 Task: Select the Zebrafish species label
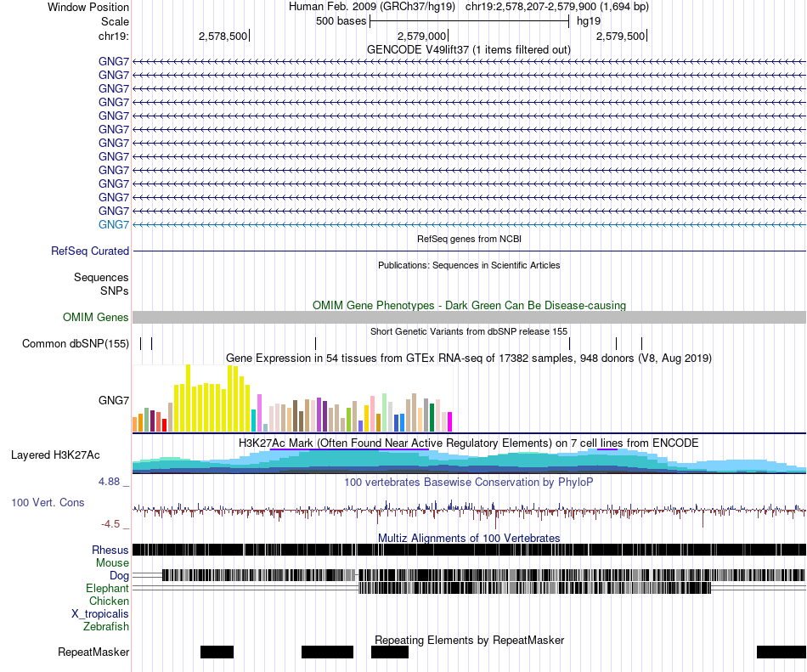point(106,627)
